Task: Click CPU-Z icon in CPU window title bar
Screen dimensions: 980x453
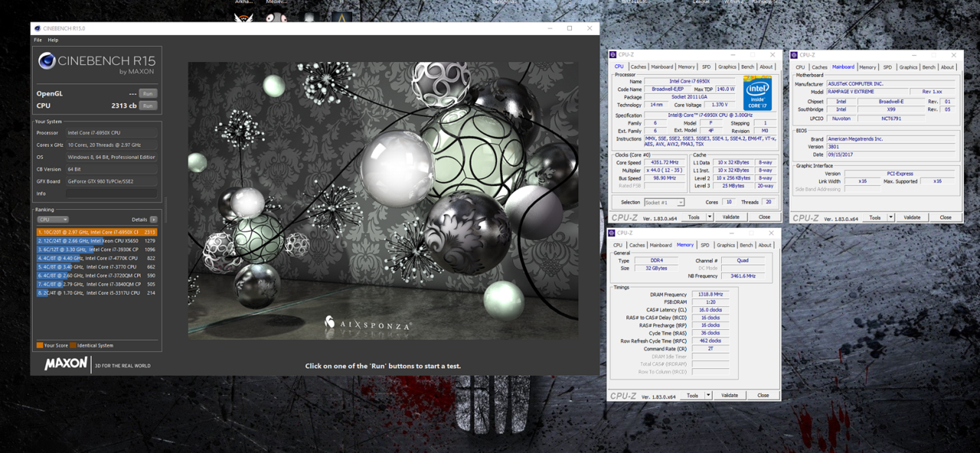Action: click(613, 55)
